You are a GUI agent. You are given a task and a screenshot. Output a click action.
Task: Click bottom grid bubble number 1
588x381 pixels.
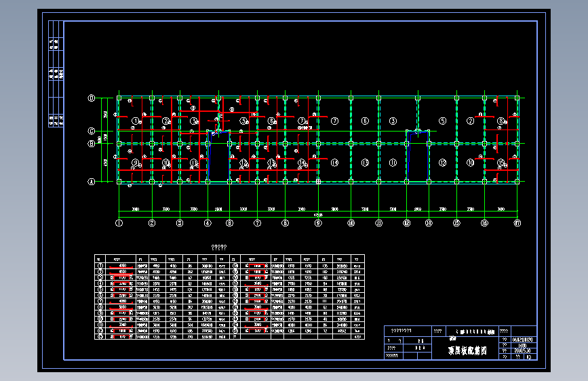119,223
